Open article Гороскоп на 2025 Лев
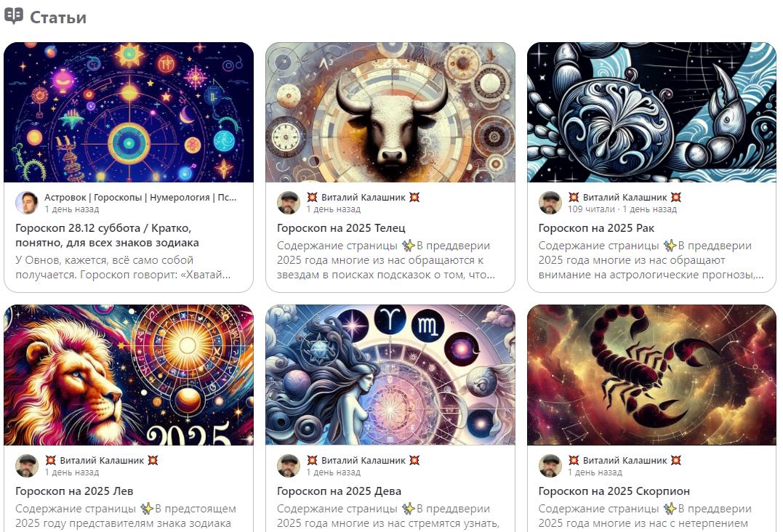Image resolution: width=783 pixels, height=532 pixels. click(x=74, y=491)
